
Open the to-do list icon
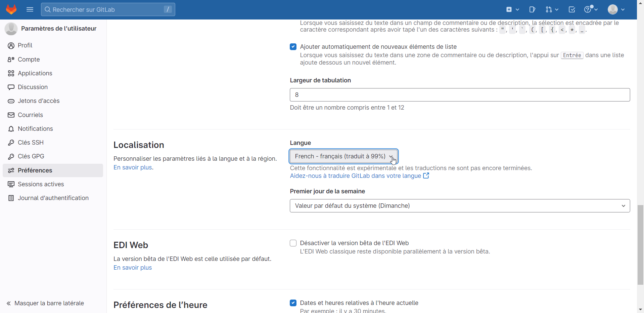(572, 9)
